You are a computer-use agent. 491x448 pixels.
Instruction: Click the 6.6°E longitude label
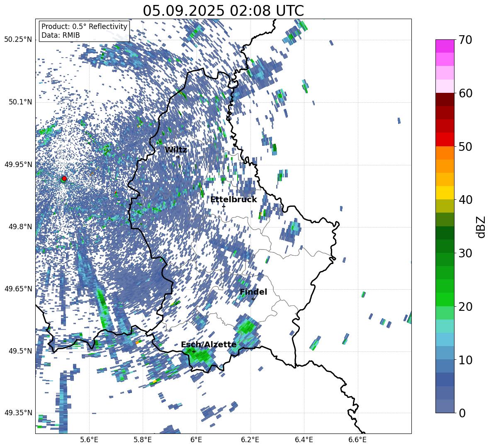[x=357, y=440]
